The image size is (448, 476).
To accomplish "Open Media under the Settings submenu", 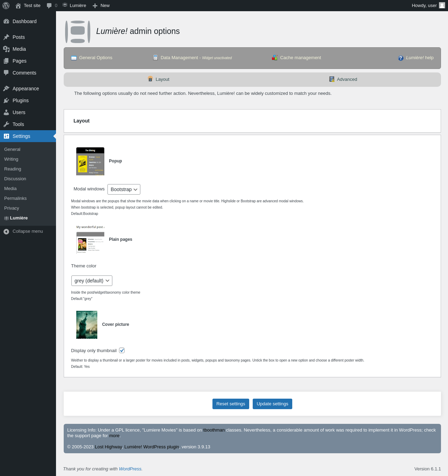I will (10, 189).
